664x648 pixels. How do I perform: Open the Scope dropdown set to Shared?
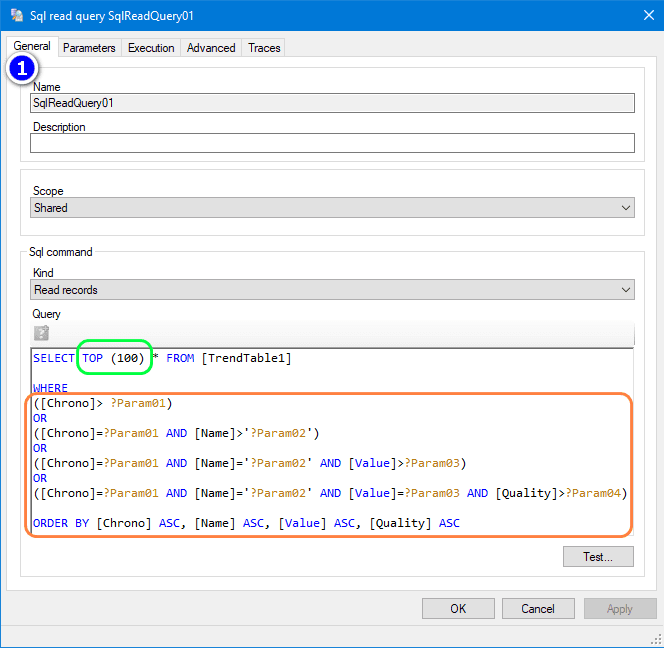pyautogui.click(x=332, y=208)
